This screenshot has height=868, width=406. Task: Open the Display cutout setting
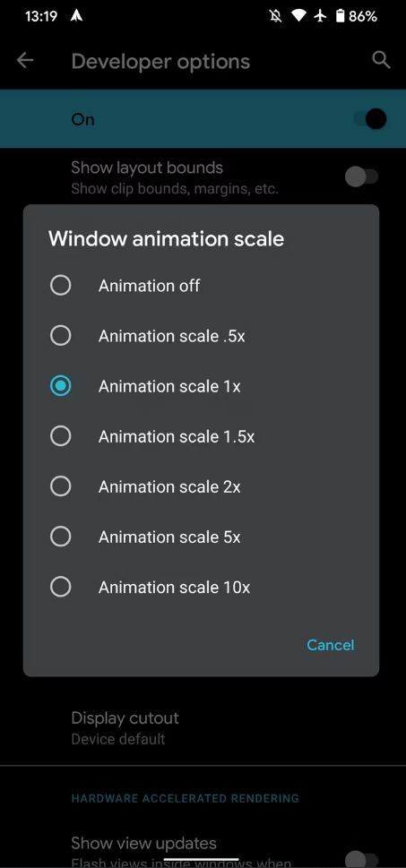click(x=203, y=728)
